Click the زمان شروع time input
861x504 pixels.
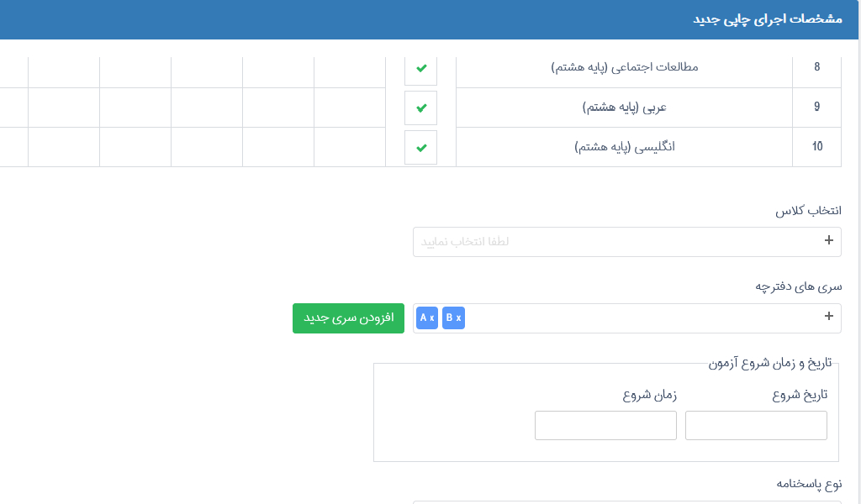(605, 425)
